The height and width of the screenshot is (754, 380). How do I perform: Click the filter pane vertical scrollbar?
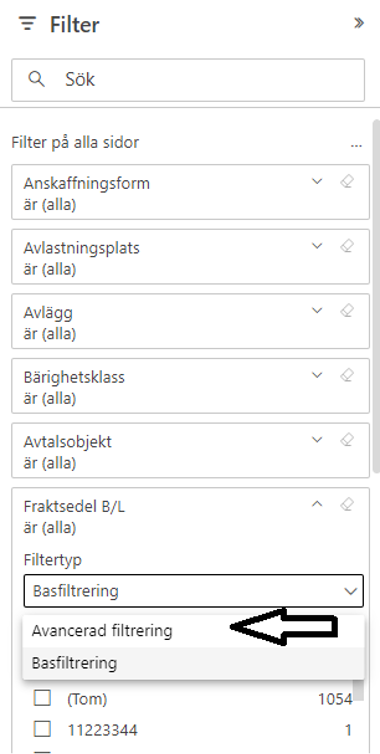click(376, 297)
